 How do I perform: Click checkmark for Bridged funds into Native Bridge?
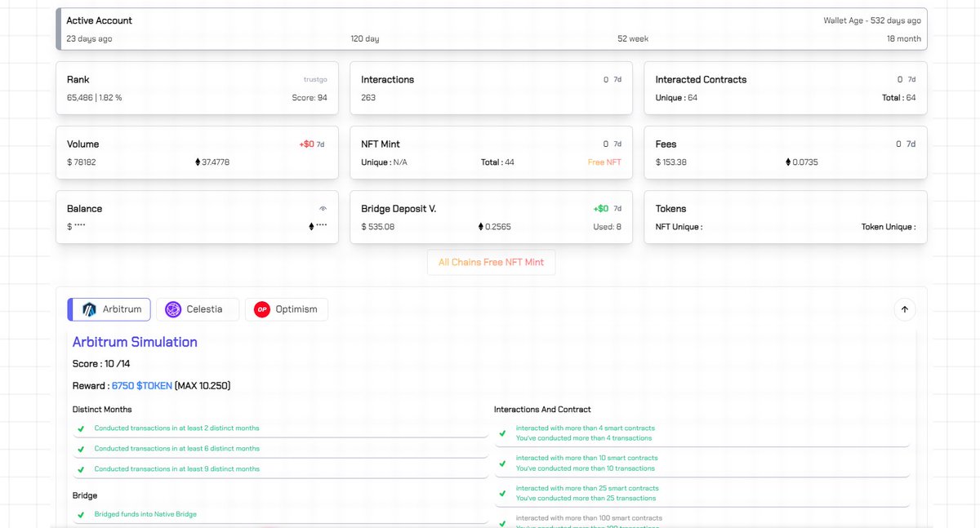(x=80, y=515)
